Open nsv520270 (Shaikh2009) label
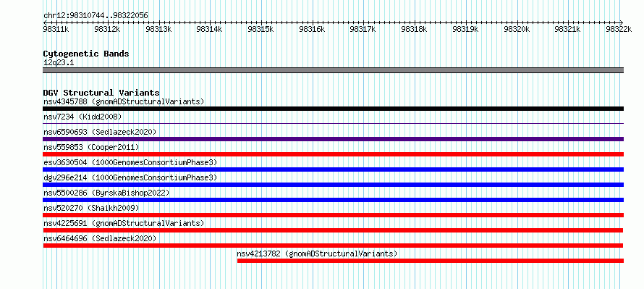The height and width of the screenshot is (289, 644). point(91,208)
